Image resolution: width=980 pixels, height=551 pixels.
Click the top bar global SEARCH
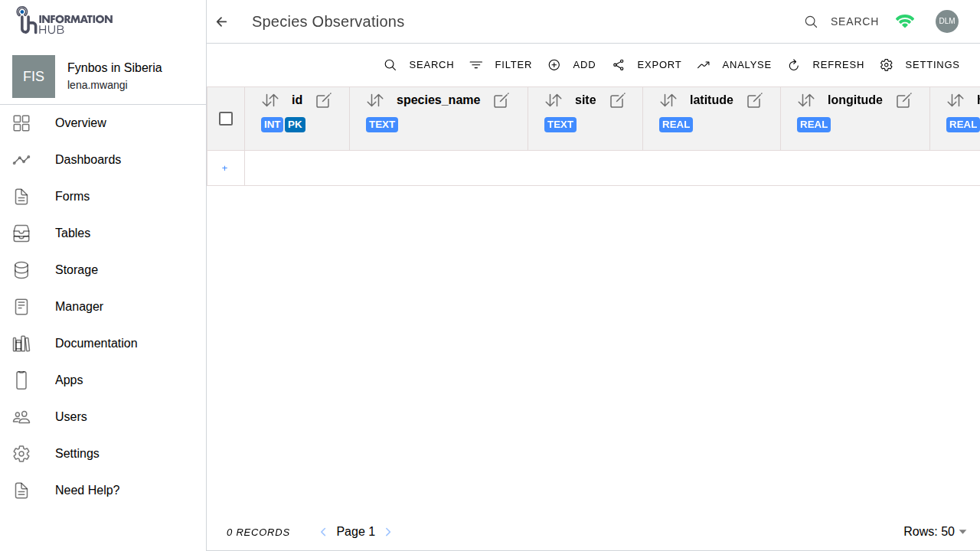point(841,21)
